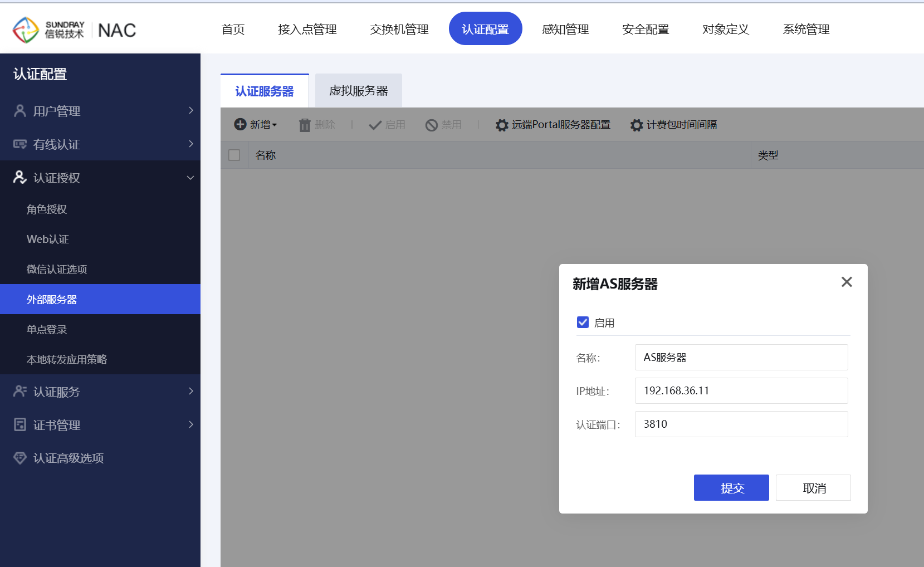Uncheck the 启用 checkbox in the dialog
Screen dimensions: 924x567
click(x=583, y=322)
